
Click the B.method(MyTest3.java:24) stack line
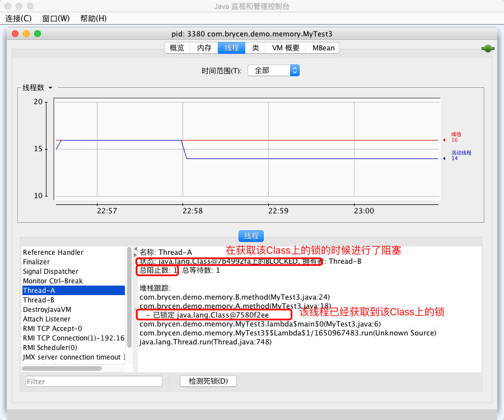point(235,297)
